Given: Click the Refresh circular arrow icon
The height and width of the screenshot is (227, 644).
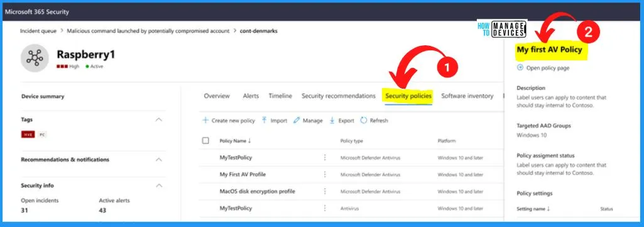Looking at the screenshot, I should pyautogui.click(x=364, y=121).
